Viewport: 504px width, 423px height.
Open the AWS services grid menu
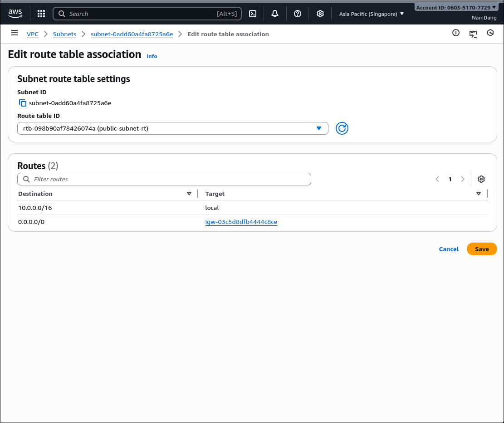(41, 14)
